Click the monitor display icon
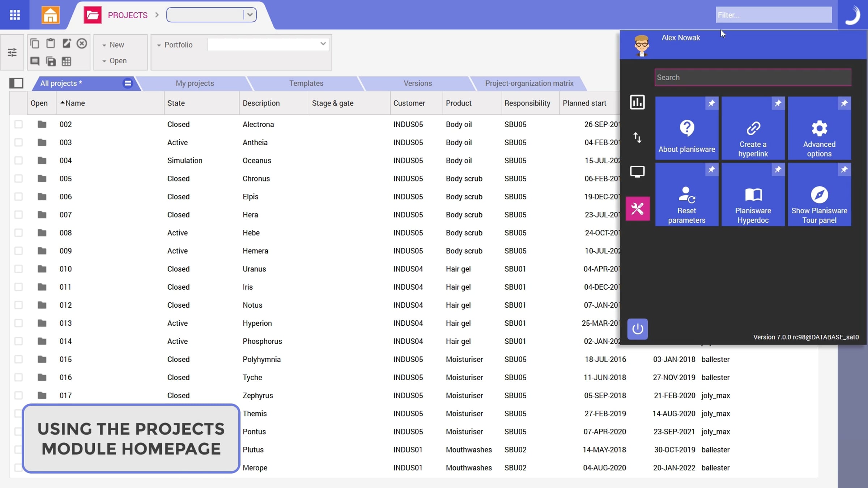The height and width of the screenshot is (488, 868). (x=637, y=172)
